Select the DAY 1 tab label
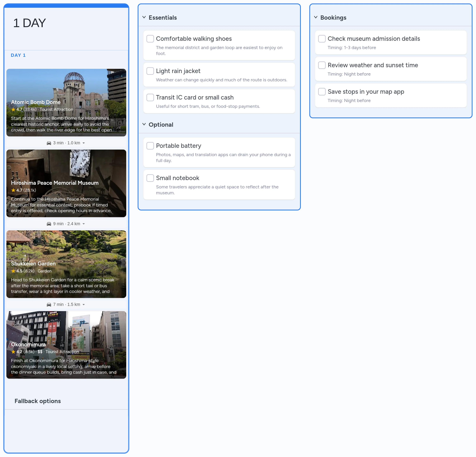This screenshot has width=476, height=457. [x=18, y=55]
